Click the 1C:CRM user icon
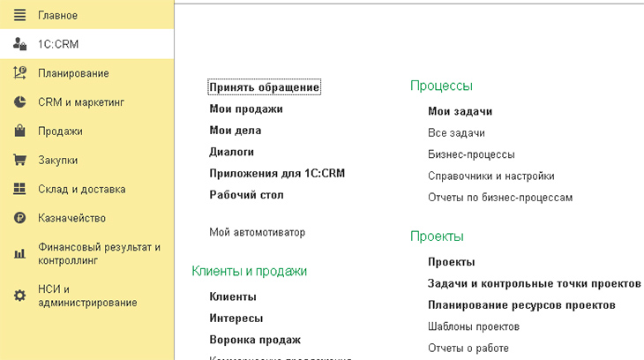The image size is (644, 360). tap(19, 44)
